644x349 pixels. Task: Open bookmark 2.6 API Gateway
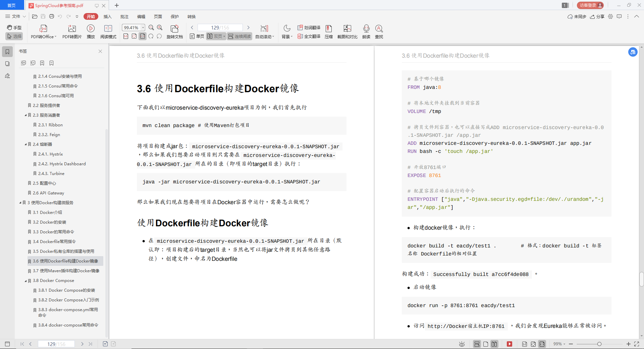[x=48, y=193]
